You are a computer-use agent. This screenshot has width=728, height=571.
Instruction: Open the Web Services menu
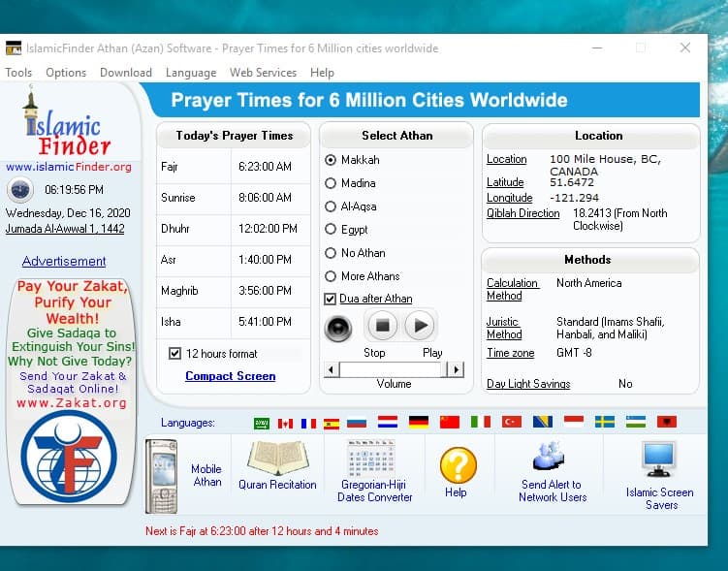point(263,73)
